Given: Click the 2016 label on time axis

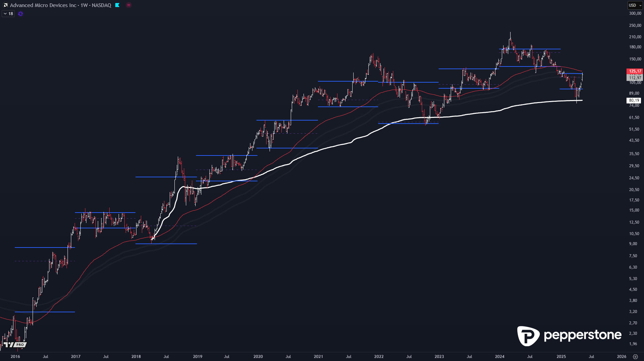Looking at the screenshot, I should coord(15,357).
